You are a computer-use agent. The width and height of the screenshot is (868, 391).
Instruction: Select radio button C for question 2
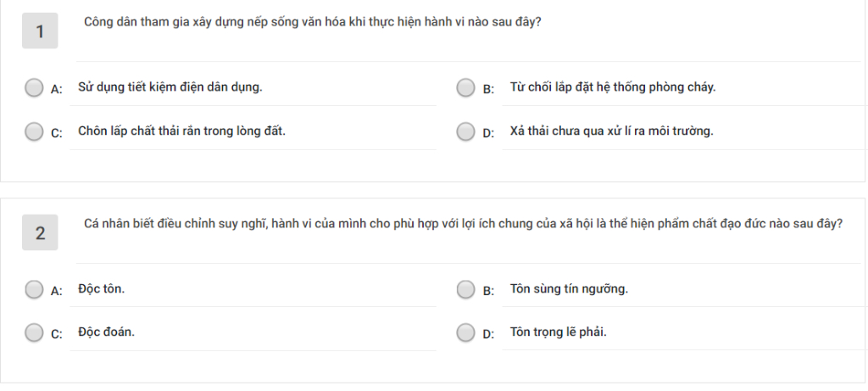pos(34,332)
